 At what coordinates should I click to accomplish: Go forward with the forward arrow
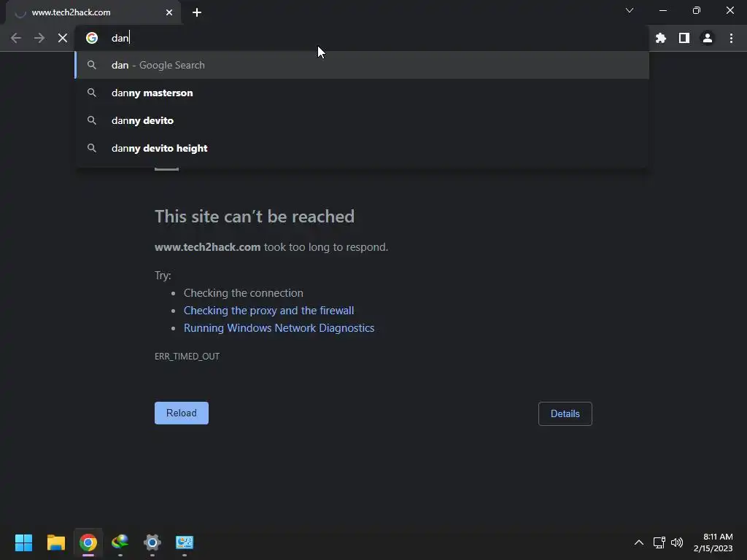pos(39,38)
